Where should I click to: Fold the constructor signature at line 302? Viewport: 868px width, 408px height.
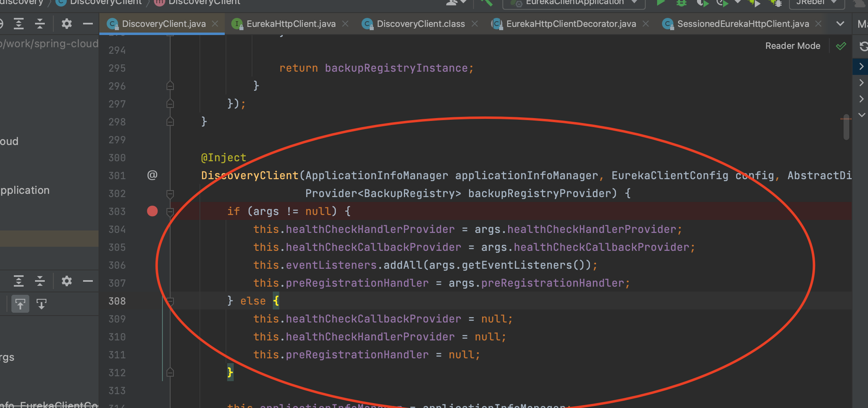[x=170, y=194]
